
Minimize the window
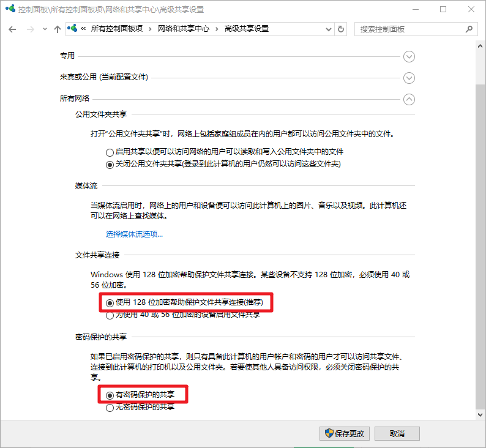tap(416, 9)
